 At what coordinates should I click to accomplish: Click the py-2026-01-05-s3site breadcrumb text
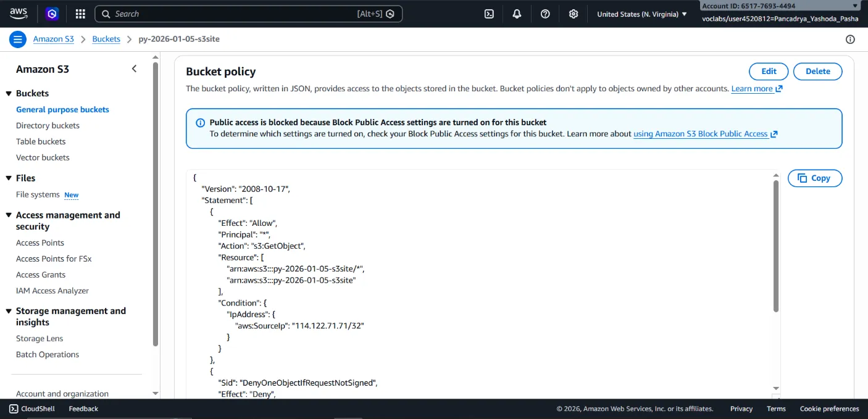tap(179, 39)
